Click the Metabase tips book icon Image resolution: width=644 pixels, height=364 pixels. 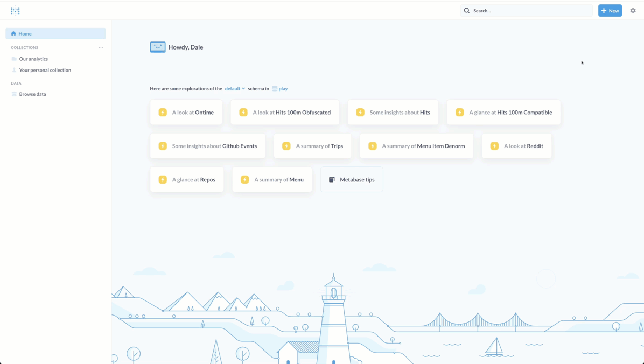(x=332, y=180)
